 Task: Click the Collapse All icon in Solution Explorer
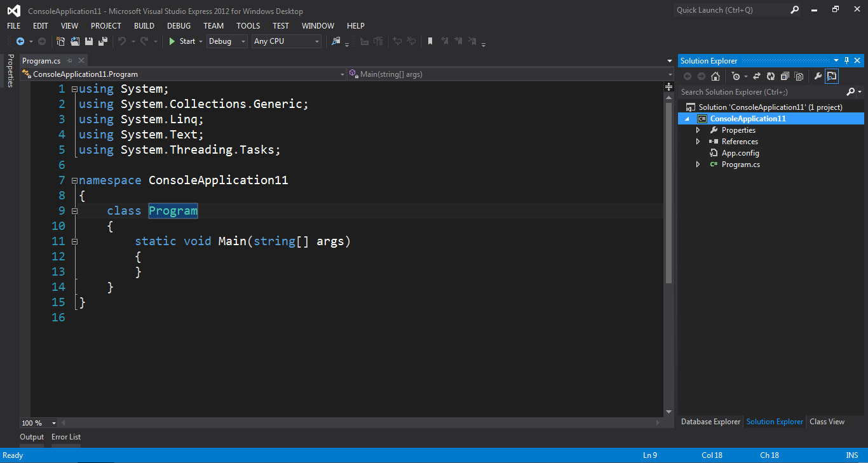(784, 76)
